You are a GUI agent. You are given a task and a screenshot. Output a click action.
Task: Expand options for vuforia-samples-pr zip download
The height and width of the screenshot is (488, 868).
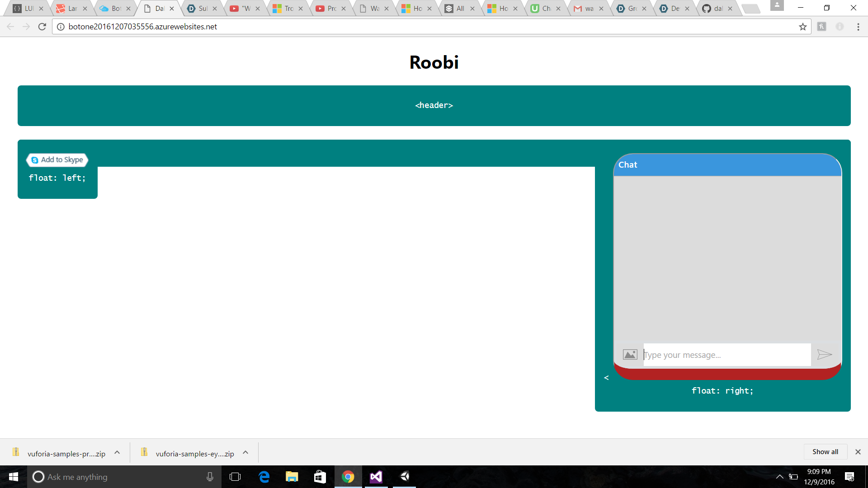point(117,452)
